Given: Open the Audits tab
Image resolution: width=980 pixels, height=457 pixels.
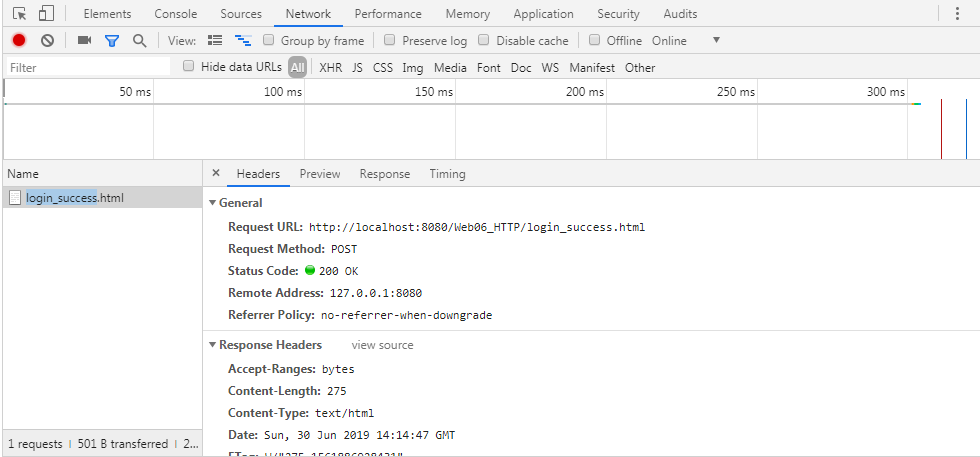Looking at the screenshot, I should (680, 14).
